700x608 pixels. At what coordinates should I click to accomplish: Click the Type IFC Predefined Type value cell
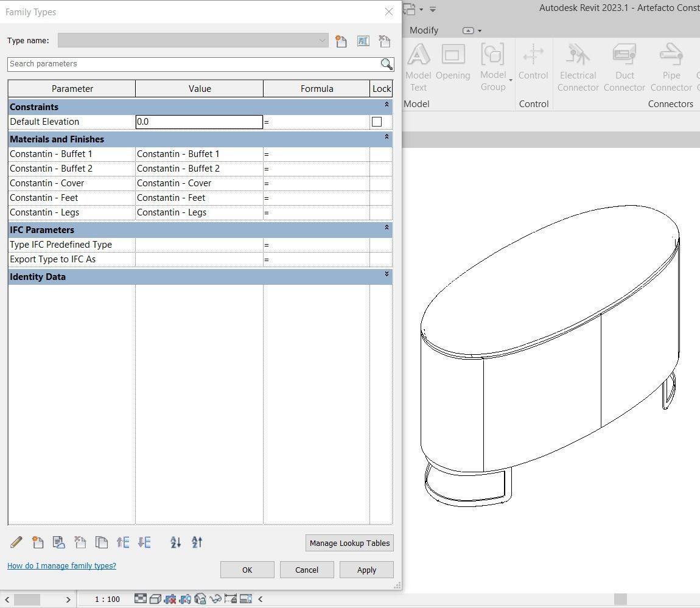pos(199,245)
